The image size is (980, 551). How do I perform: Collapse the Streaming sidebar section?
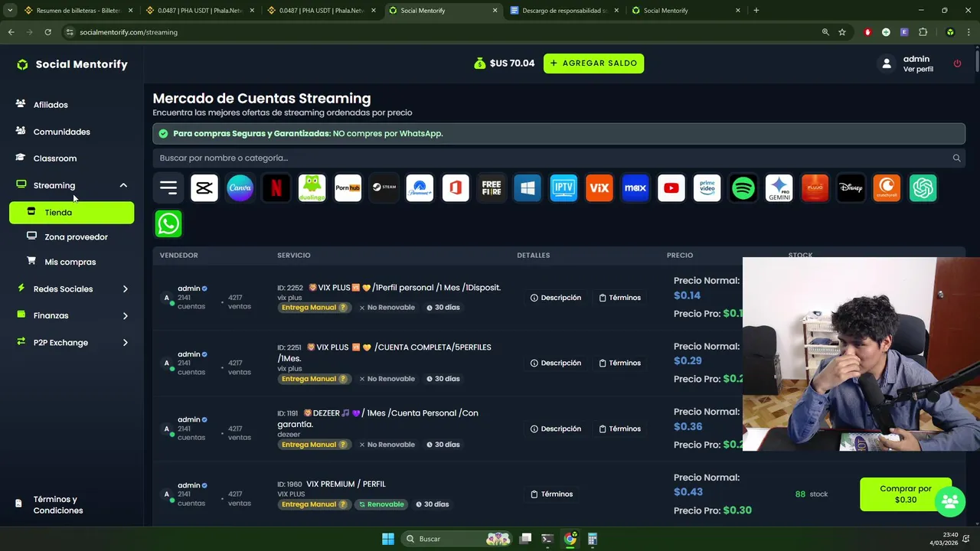(x=123, y=185)
